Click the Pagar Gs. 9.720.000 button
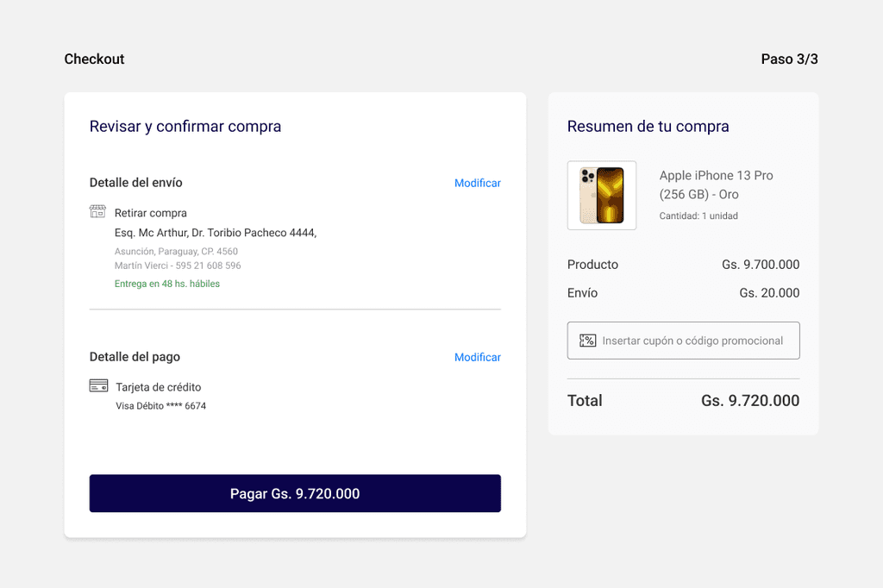This screenshot has width=883, height=588. (295, 493)
